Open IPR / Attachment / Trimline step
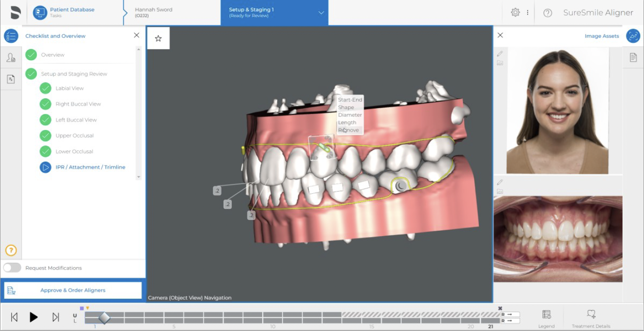The height and width of the screenshot is (331, 644). (x=90, y=167)
